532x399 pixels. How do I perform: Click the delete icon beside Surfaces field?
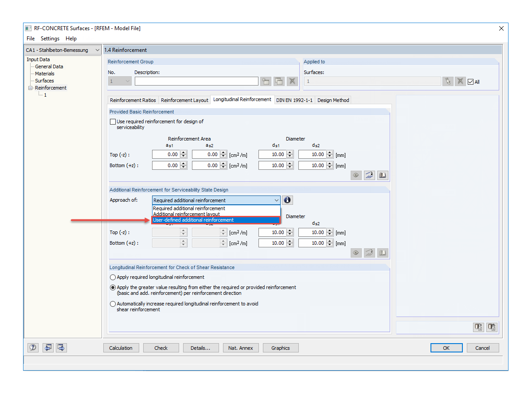click(x=461, y=81)
